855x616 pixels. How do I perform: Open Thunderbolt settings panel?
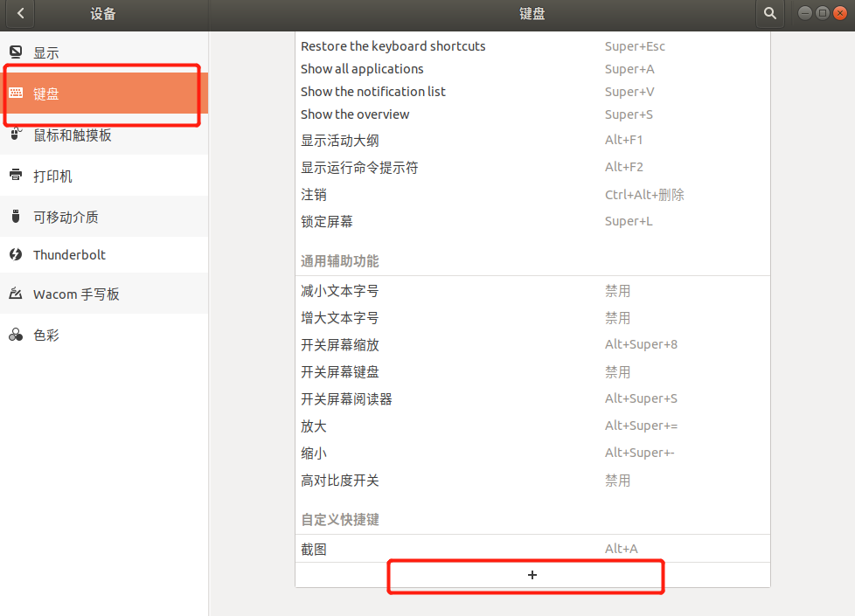[x=104, y=254]
